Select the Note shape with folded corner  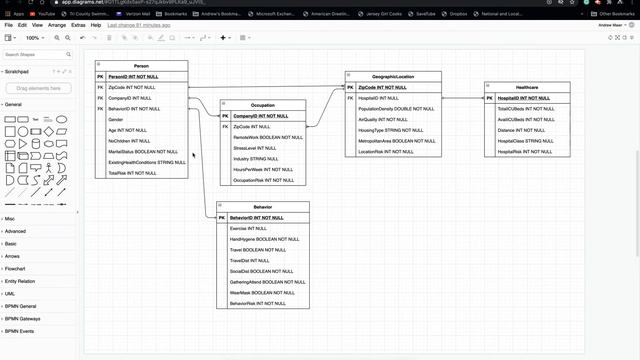(10, 168)
